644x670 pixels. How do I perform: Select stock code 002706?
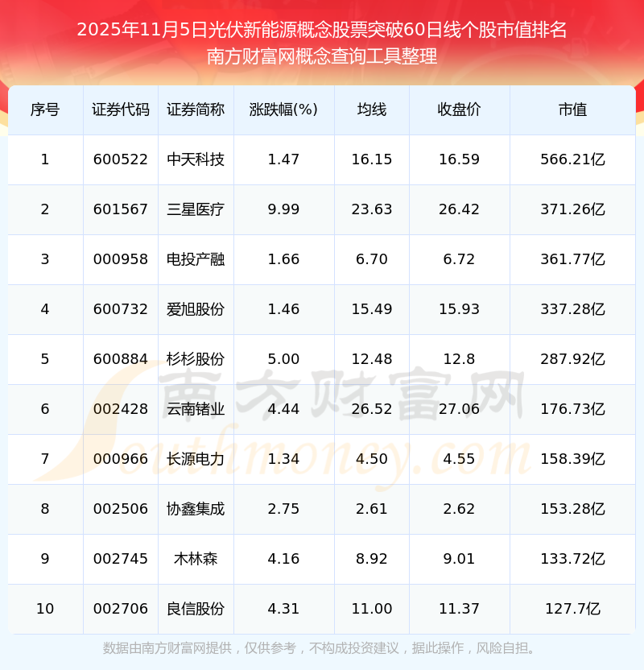coord(121,610)
